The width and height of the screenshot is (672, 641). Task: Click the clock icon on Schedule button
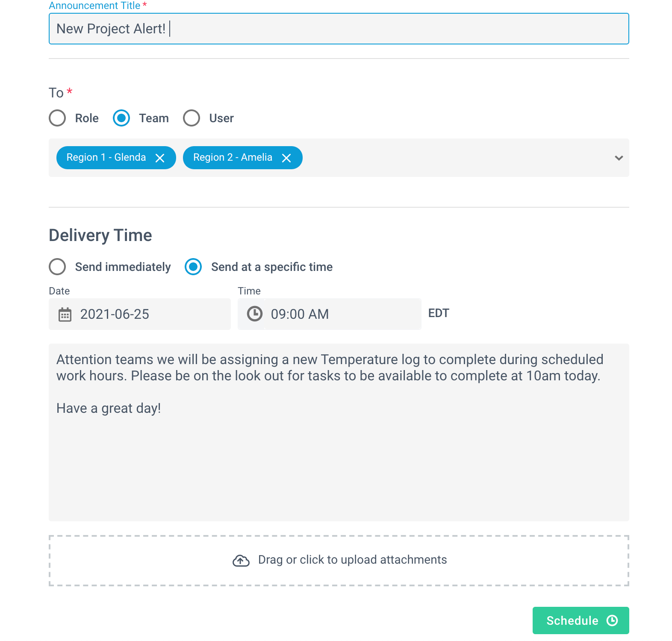612,620
